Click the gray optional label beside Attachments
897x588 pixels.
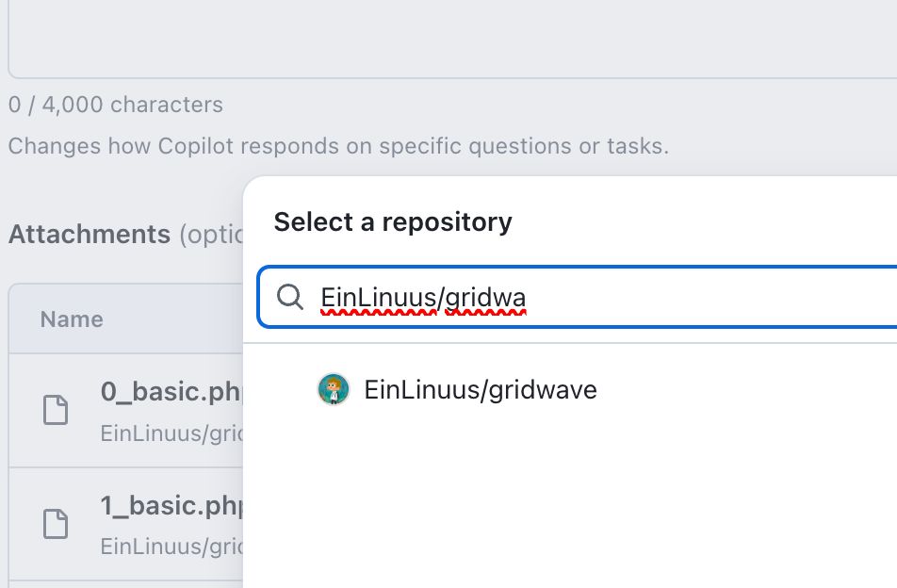[211, 235]
